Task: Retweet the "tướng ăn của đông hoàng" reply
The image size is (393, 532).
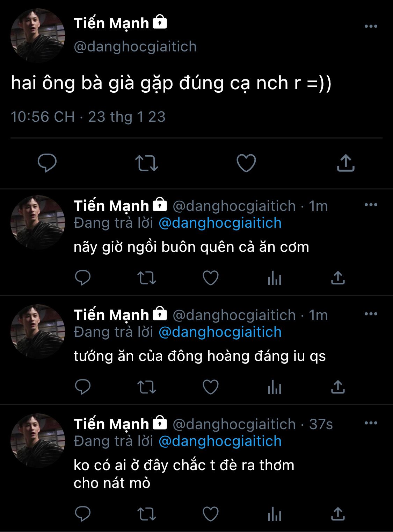Action: [x=147, y=388]
